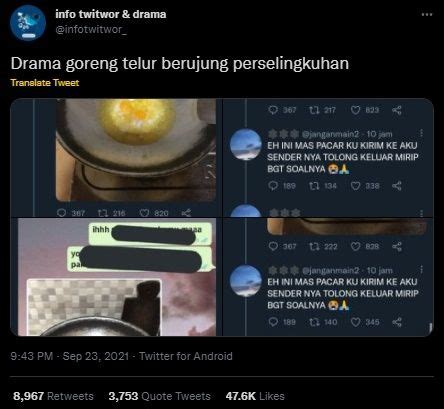Click share icon beside 345 likes

click(x=397, y=322)
